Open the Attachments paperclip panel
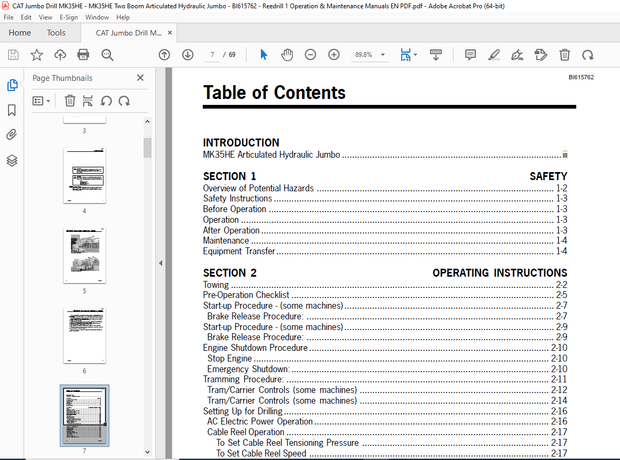Screen dimensions: 620x460 (12, 135)
